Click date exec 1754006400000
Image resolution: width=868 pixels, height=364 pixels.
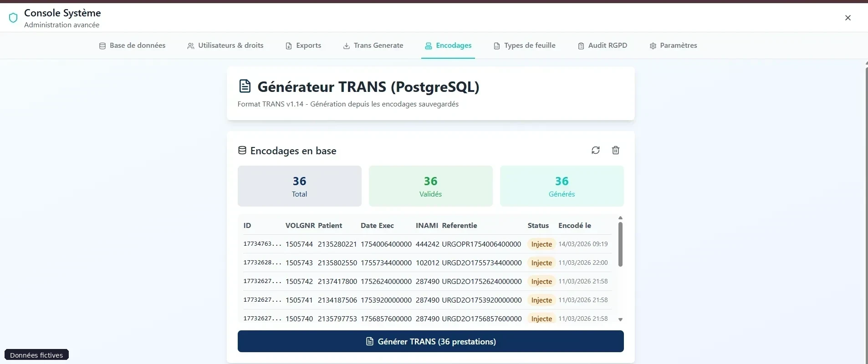386,244
